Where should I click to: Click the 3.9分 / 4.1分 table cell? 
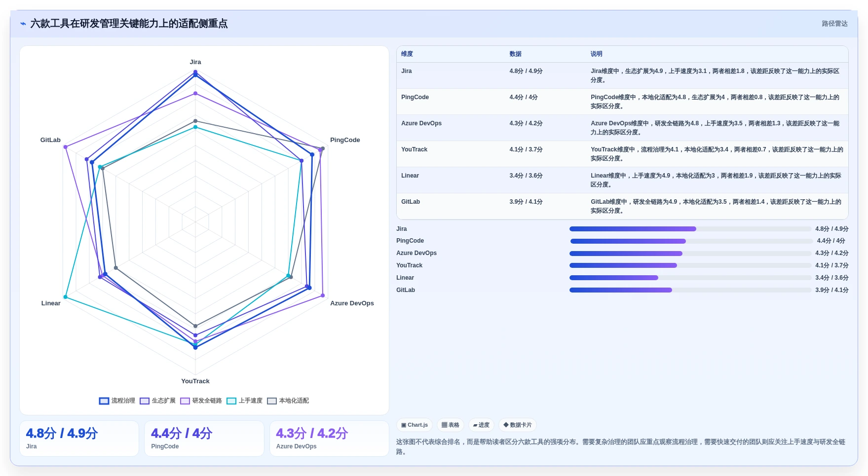(x=526, y=202)
